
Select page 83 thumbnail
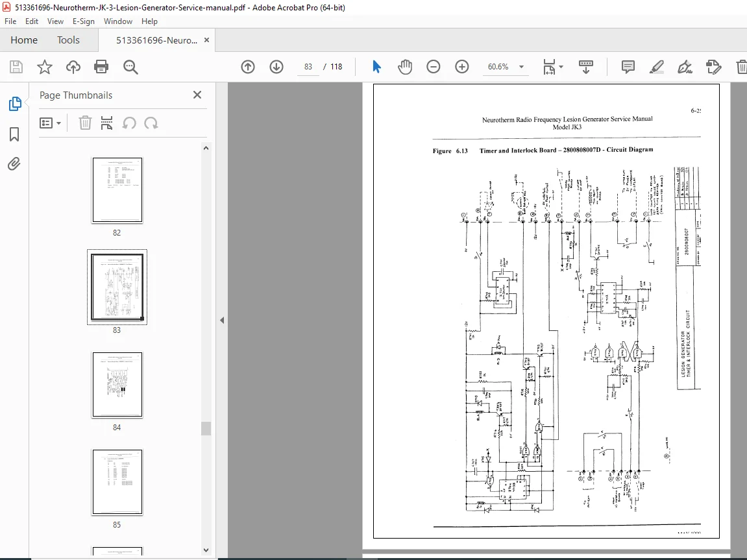click(117, 287)
